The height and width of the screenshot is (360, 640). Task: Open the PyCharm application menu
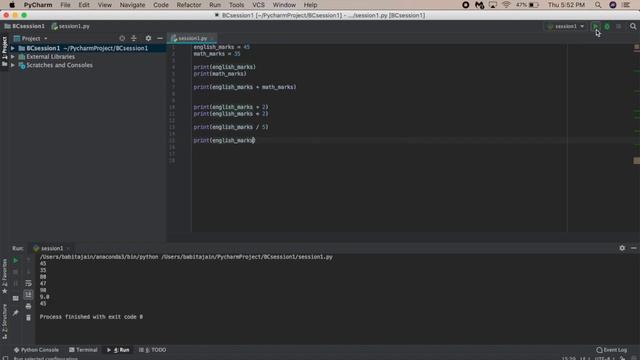click(x=38, y=5)
